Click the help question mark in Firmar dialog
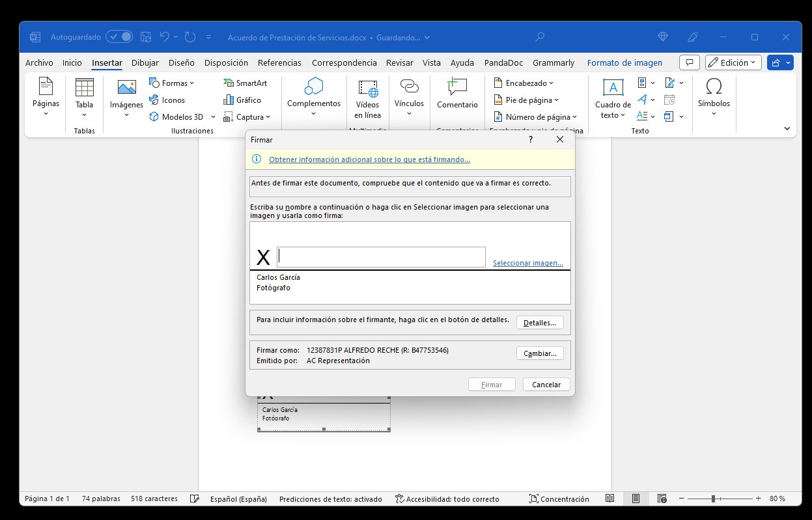 (x=531, y=139)
